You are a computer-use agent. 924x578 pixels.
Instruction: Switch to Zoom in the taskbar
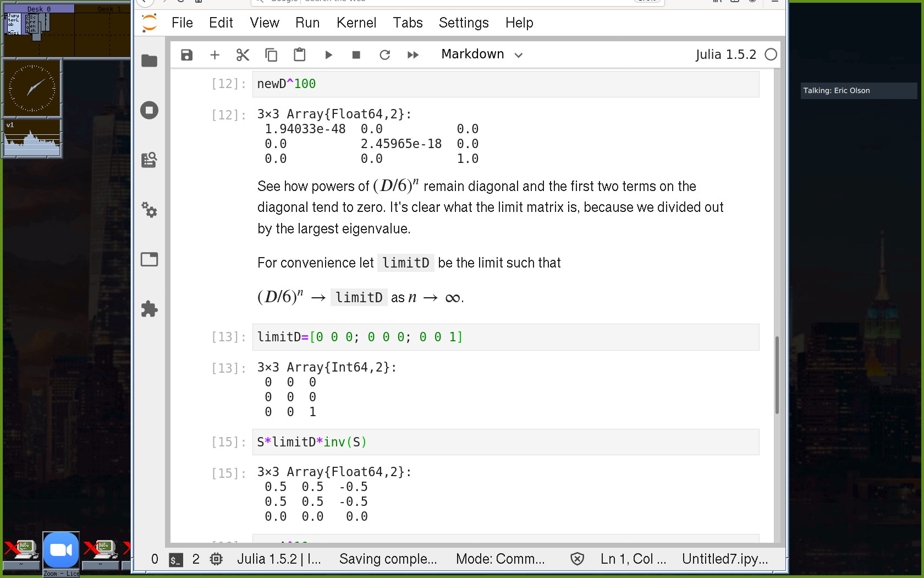(61, 550)
